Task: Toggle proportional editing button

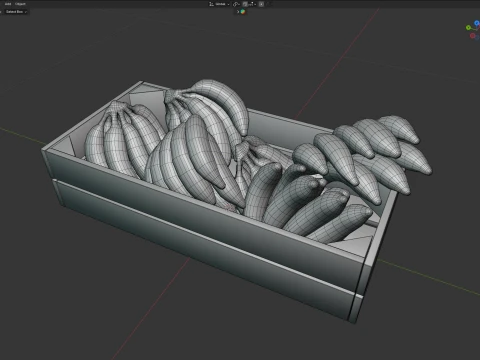Action: [261, 4]
